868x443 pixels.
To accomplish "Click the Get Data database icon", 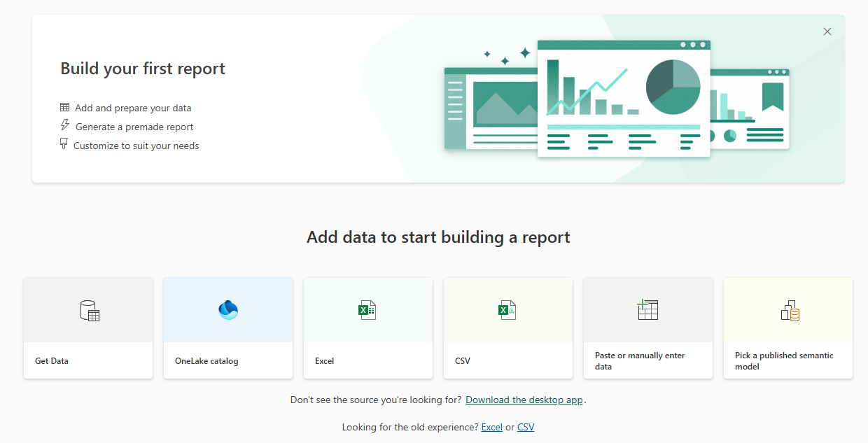I will (x=88, y=309).
